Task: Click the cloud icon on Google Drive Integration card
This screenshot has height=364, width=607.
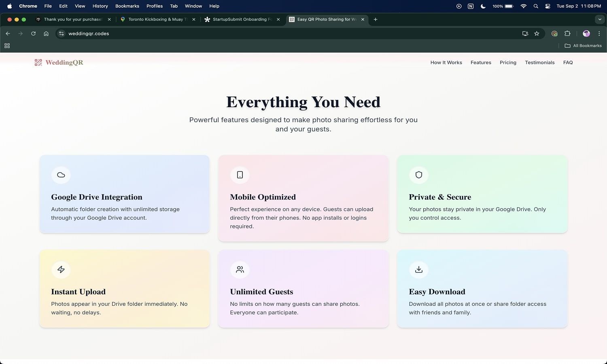Action: click(x=61, y=175)
